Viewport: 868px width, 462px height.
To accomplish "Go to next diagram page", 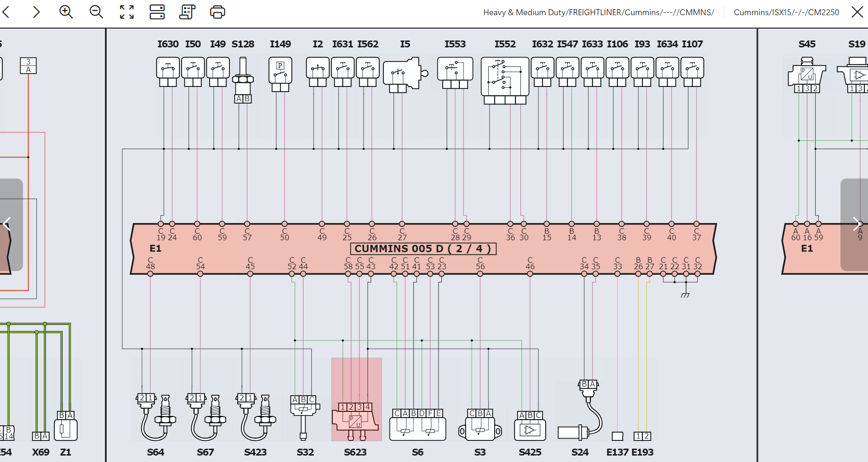I will (x=857, y=225).
